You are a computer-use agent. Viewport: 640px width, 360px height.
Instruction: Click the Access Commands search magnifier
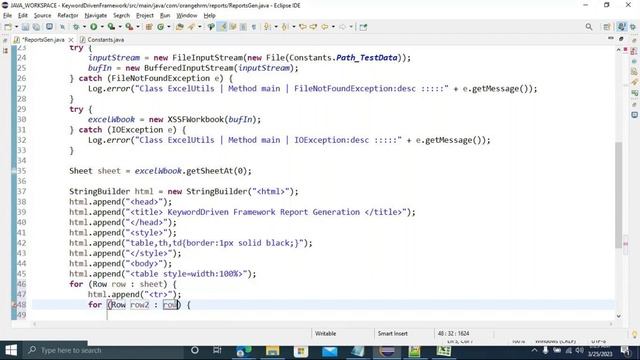[x=589, y=27]
